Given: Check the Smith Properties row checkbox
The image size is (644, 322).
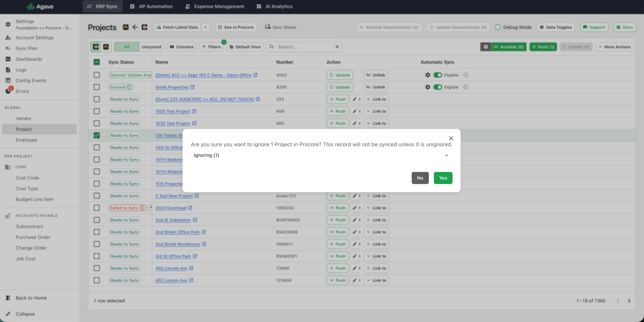Looking at the screenshot, I should point(97,87).
